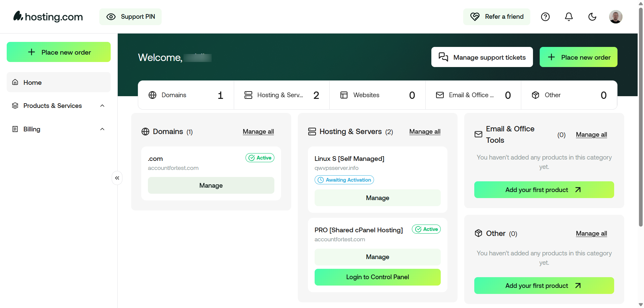644x308 pixels.
Task: Toggle dark mode with moon icon
Action: (x=592, y=17)
